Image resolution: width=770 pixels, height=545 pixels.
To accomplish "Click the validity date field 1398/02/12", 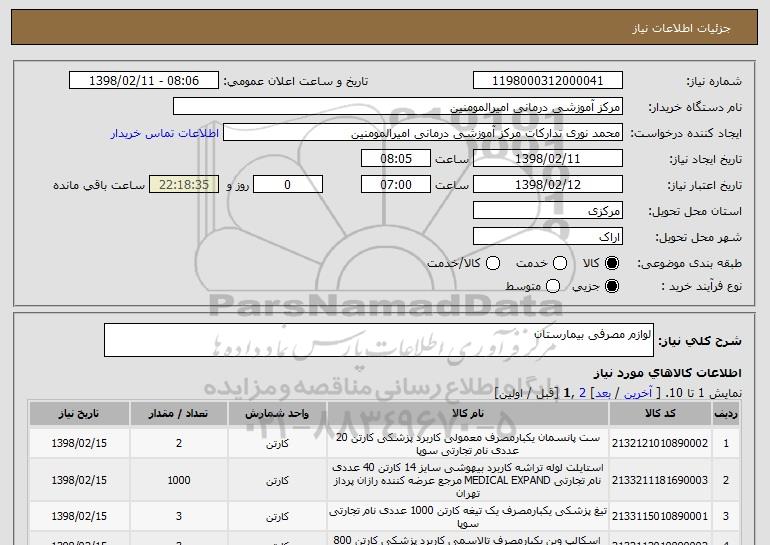I will coord(548,185).
